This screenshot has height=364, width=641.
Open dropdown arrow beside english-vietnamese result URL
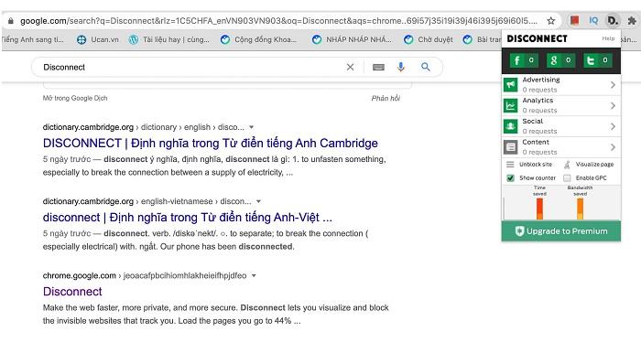tap(258, 201)
